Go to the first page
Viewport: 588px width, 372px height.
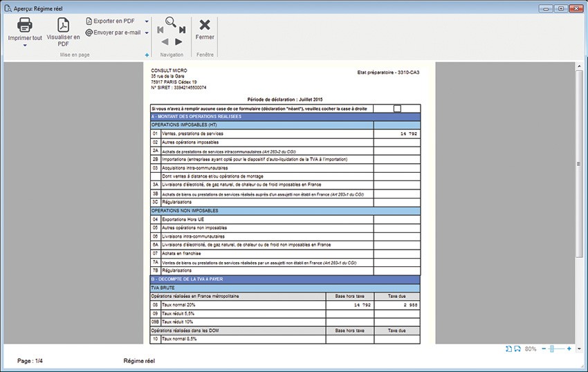pyautogui.click(x=160, y=30)
